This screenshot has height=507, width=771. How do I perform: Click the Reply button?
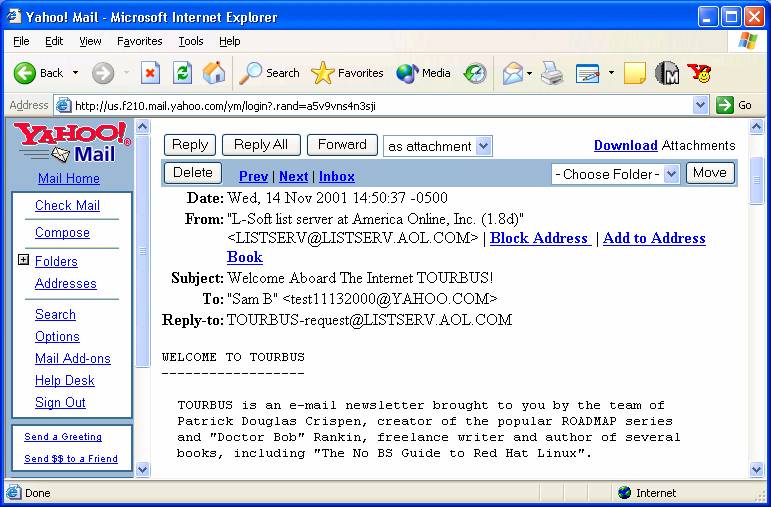(x=190, y=145)
